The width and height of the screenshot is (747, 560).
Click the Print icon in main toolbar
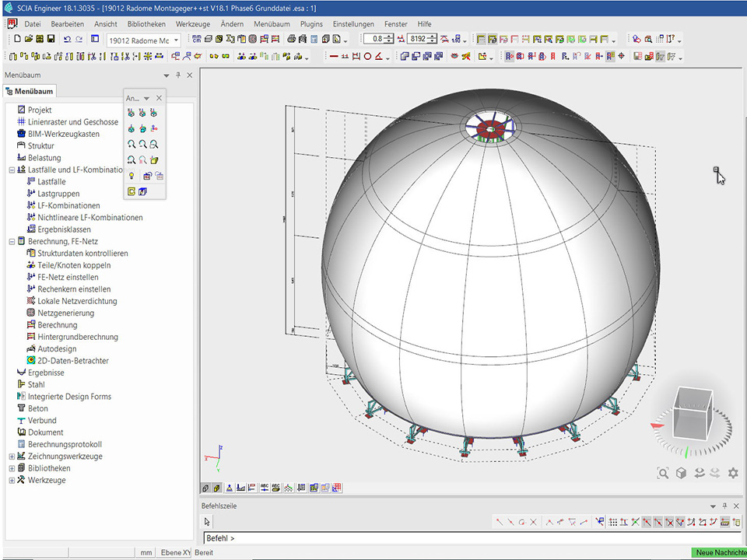[291, 40]
